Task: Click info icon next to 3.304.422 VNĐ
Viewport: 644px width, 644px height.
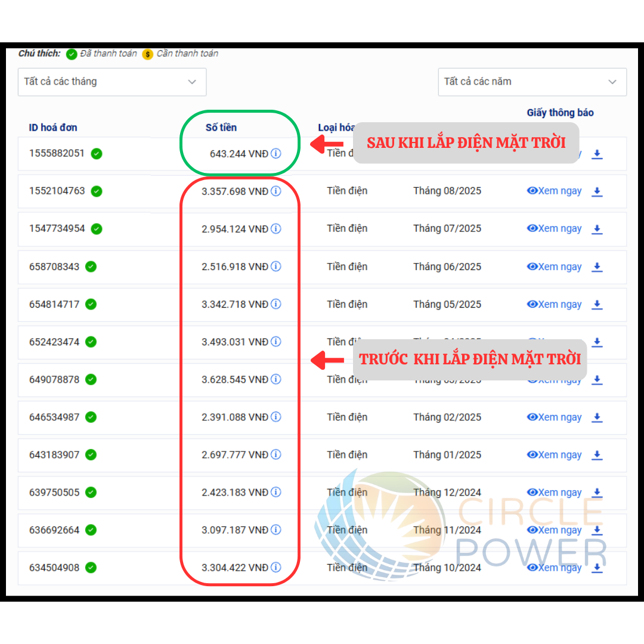Action: click(x=275, y=568)
